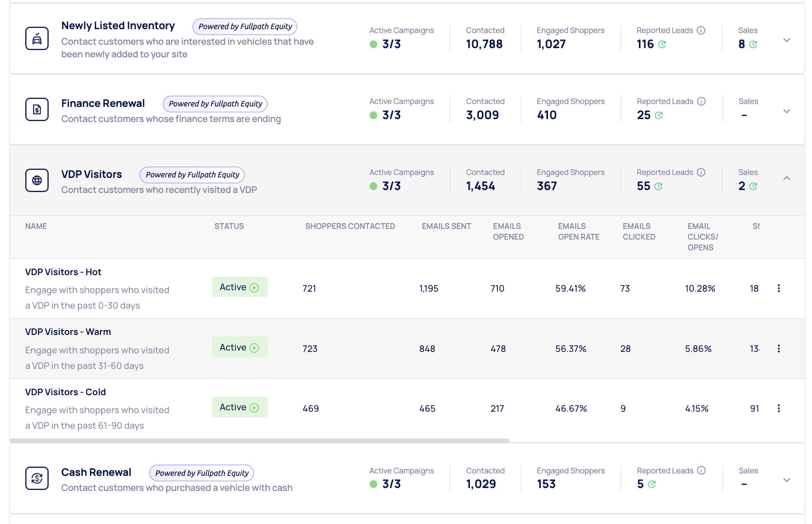The image size is (812, 524).
Task: Expand the Finance Renewal section
Action: point(786,111)
